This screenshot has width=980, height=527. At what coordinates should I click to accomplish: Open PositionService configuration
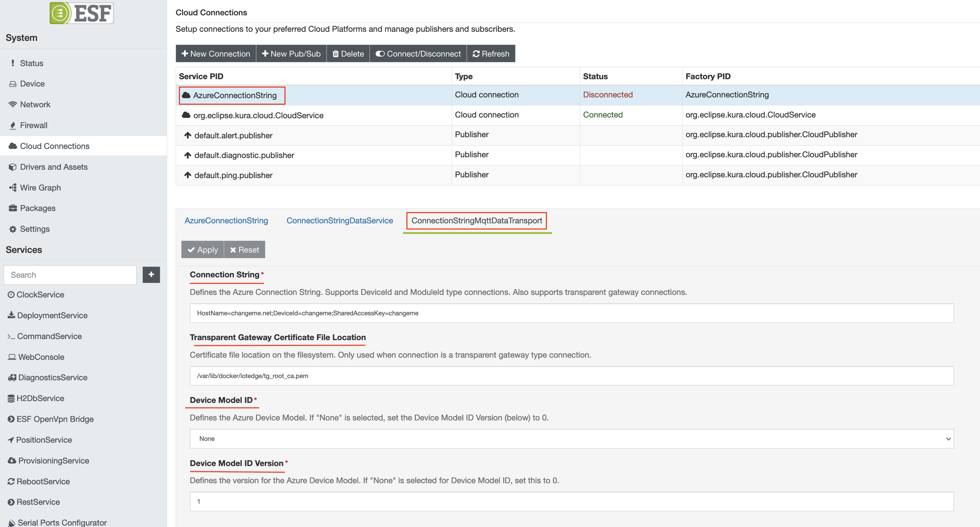[x=44, y=440]
